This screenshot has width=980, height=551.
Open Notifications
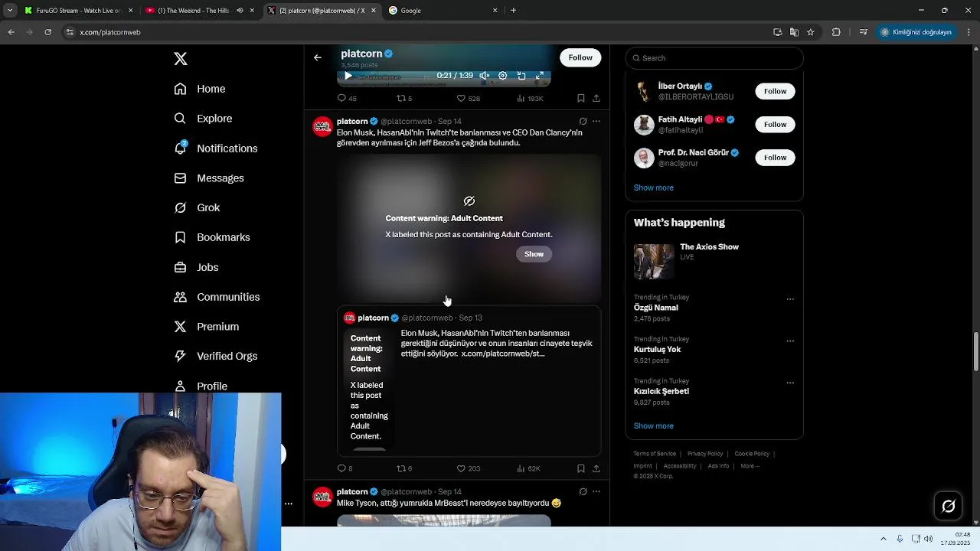point(216,148)
